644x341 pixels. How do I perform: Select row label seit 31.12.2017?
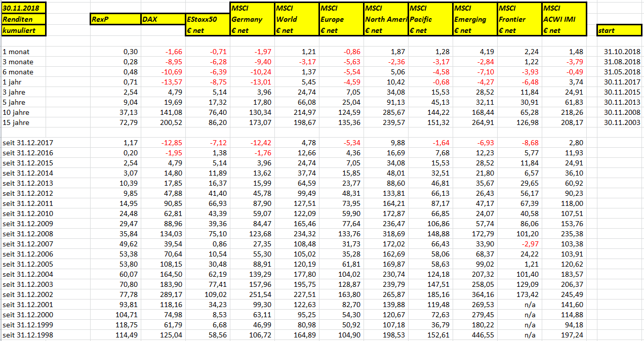coord(28,143)
